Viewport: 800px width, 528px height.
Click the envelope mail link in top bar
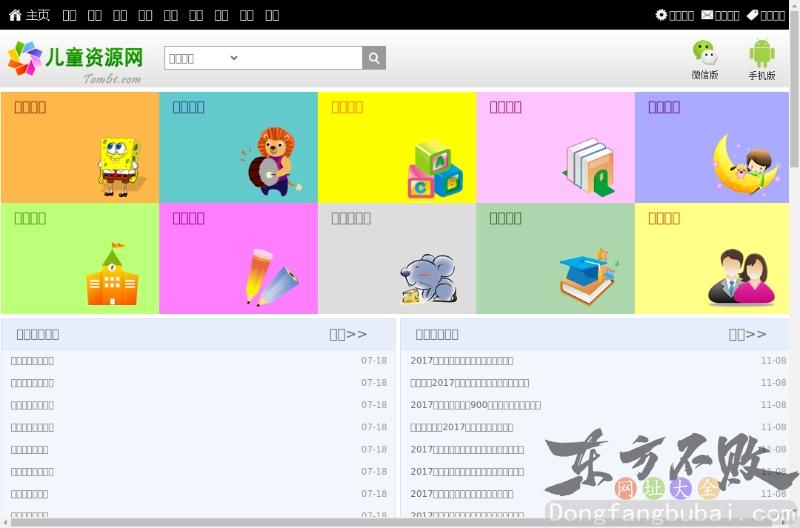point(720,15)
